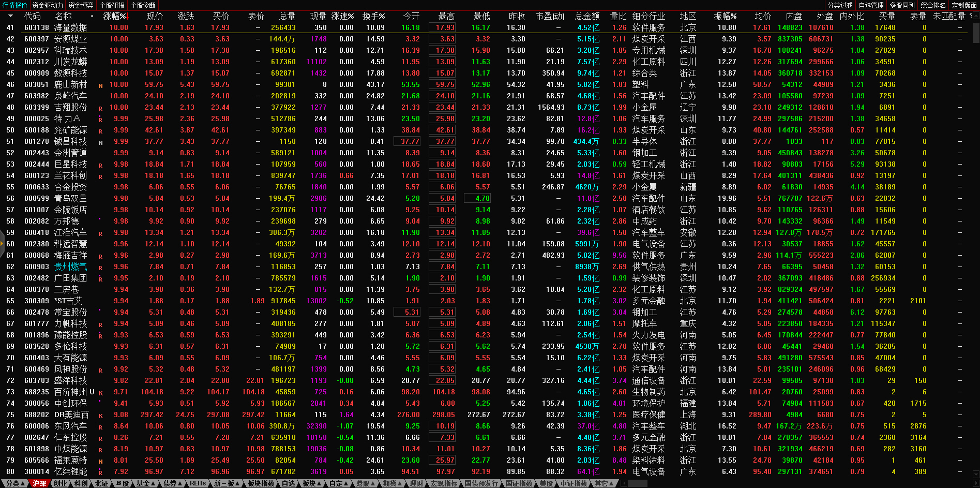This screenshot has height=488, width=980.
Task: Click the N marker beside 鹿山新材
Action: [x=100, y=85]
